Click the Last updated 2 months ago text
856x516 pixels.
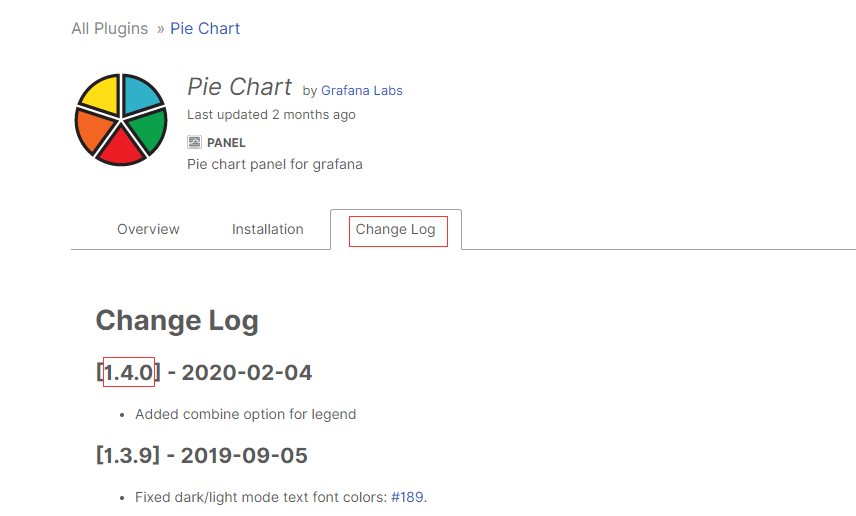tap(271, 115)
